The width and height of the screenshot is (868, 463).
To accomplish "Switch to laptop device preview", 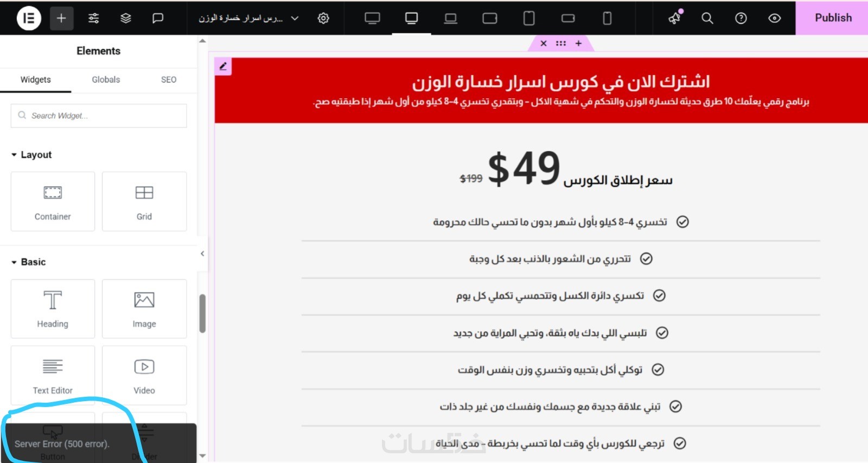I will [450, 18].
